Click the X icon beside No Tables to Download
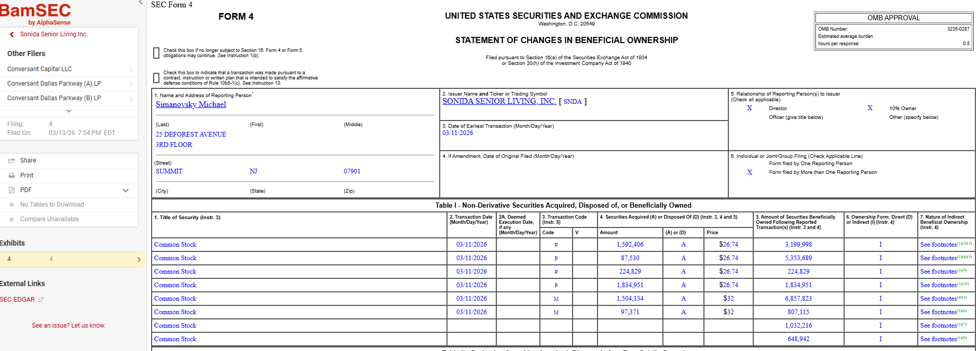The height and width of the screenshot is (351, 980). tap(11, 205)
